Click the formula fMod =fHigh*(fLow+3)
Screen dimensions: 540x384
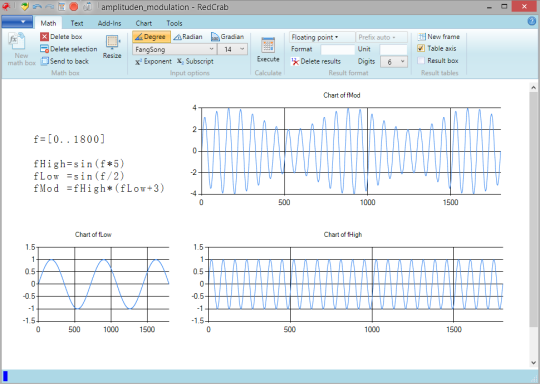[99, 188]
